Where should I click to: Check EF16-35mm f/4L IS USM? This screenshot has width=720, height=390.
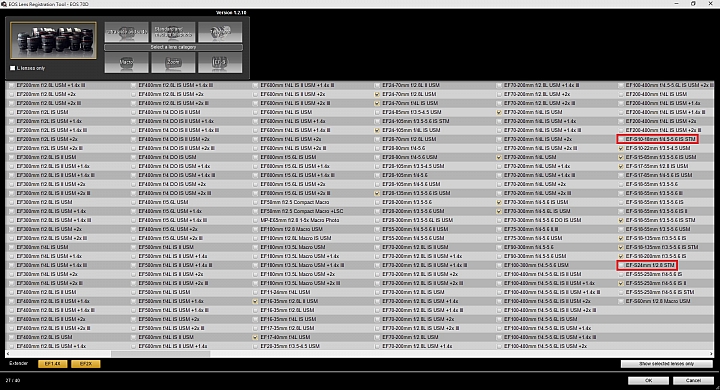pos(255,319)
